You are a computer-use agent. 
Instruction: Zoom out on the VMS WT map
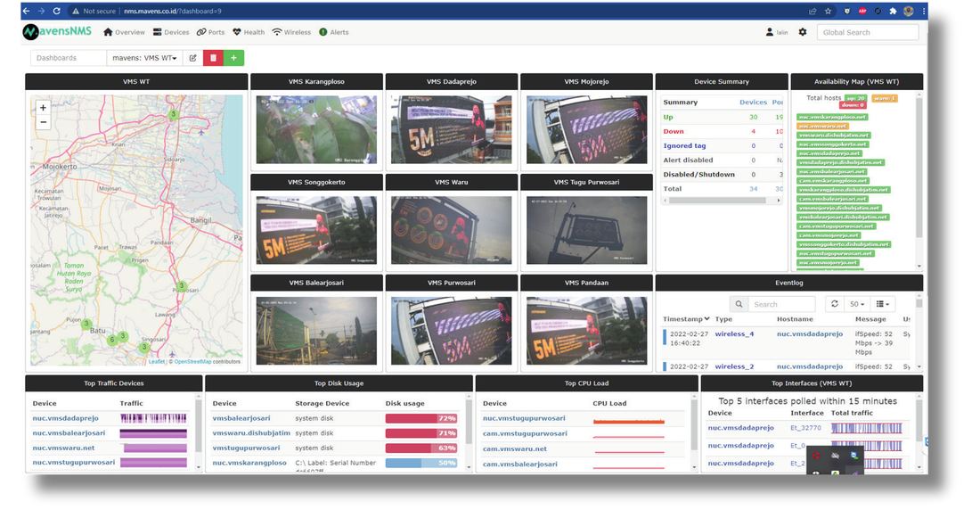pos(43,122)
